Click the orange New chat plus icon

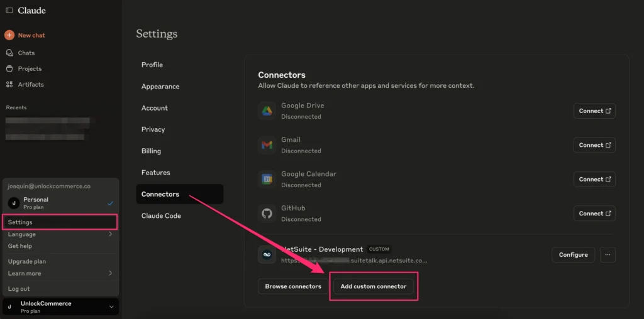coord(9,35)
